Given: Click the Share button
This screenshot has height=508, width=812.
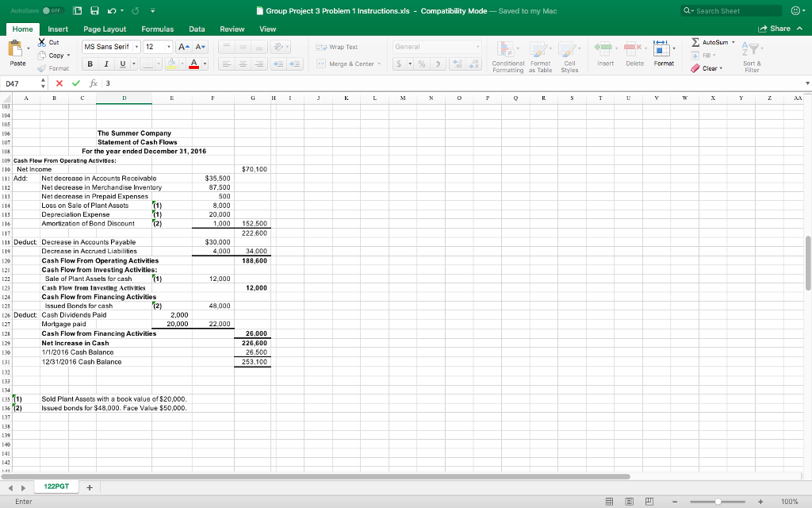Looking at the screenshot, I should 774,29.
